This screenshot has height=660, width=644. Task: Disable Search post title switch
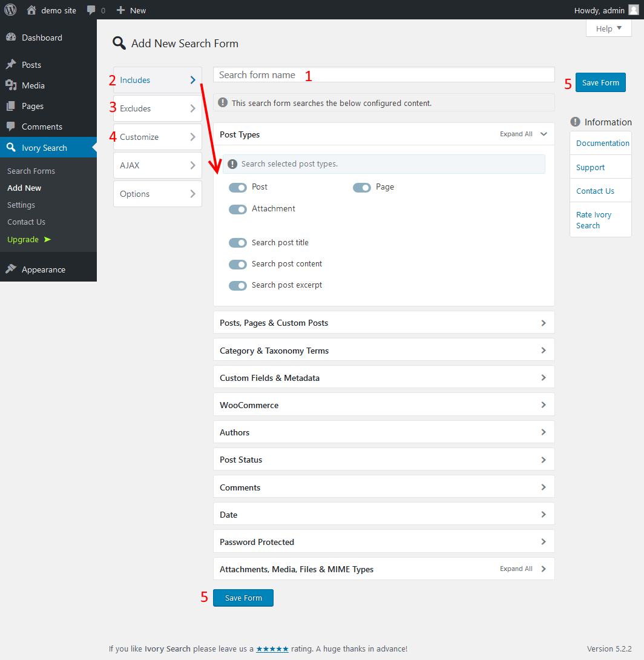238,243
